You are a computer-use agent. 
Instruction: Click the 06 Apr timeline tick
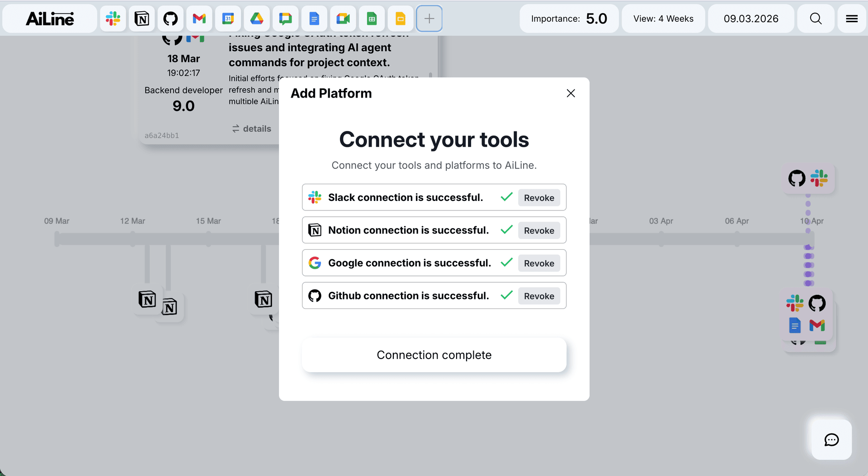click(x=737, y=238)
